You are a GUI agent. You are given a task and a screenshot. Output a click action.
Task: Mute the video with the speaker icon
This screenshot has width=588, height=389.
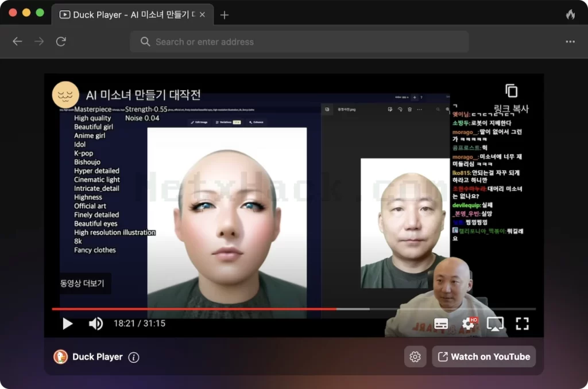[96, 324]
